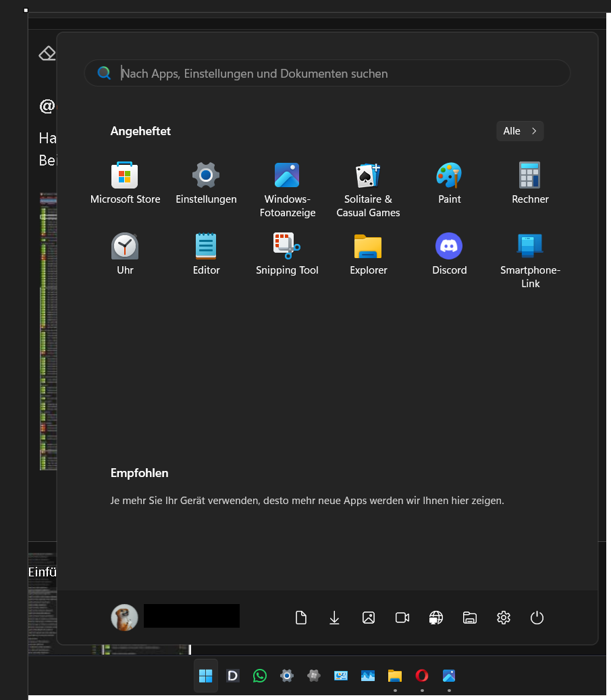Open Smartphone-Link
The image size is (611, 700).
(x=530, y=261)
